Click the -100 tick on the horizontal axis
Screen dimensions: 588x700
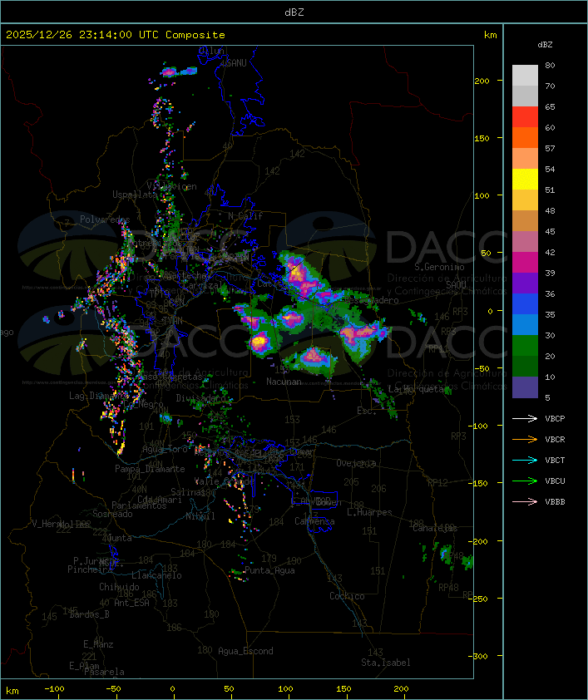(x=54, y=689)
